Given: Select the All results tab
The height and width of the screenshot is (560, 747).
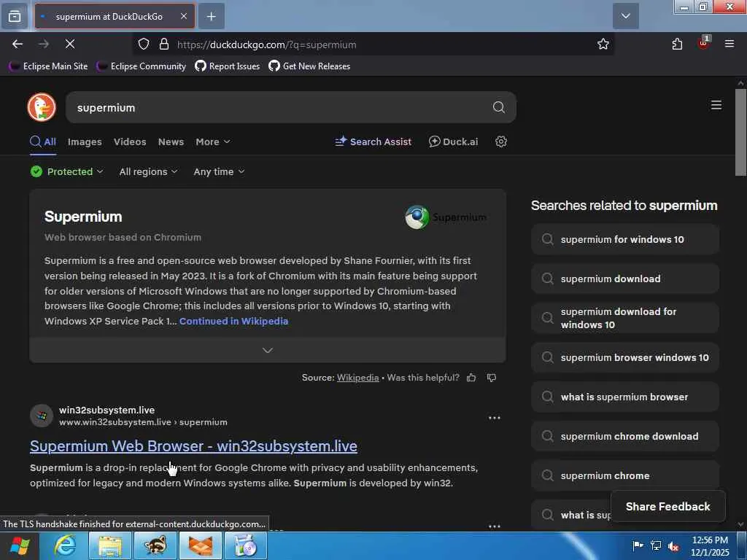Looking at the screenshot, I should [43, 142].
